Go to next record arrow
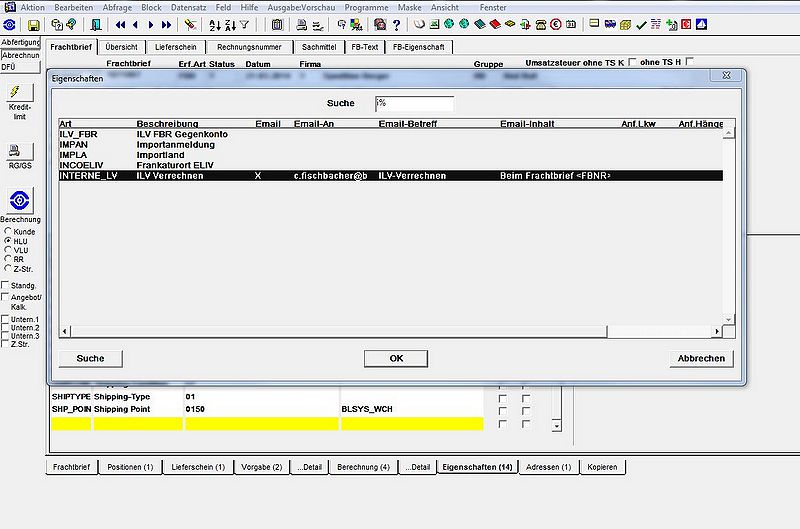This screenshot has width=800, height=529. pos(151,24)
